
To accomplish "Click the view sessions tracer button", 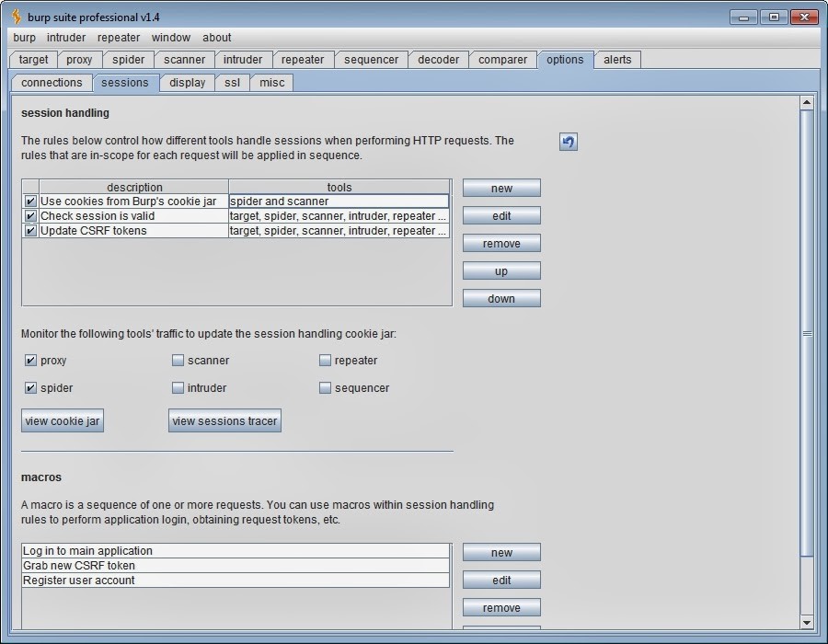I will 224,420.
